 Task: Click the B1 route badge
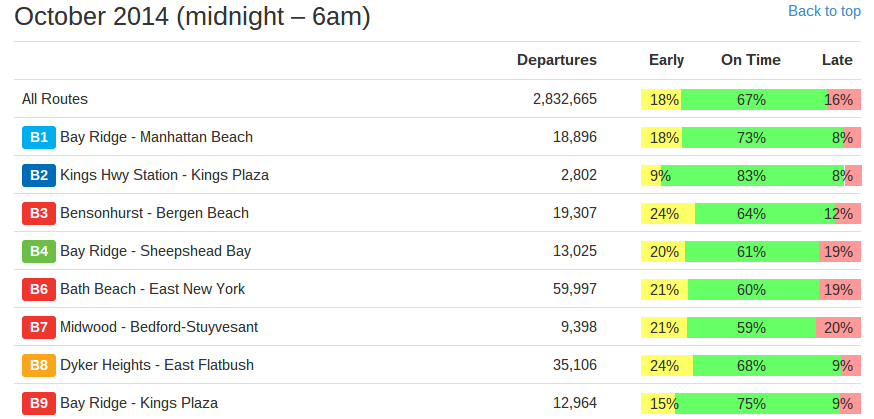coord(39,138)
